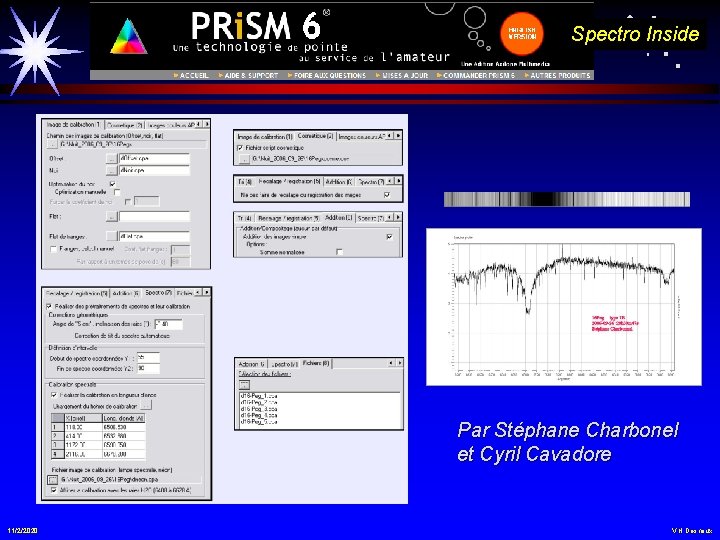Image resolution: width=720 pixels, height=540 pixels.
Task: Click the Flat de franges file field
Action: click(154, 236)
